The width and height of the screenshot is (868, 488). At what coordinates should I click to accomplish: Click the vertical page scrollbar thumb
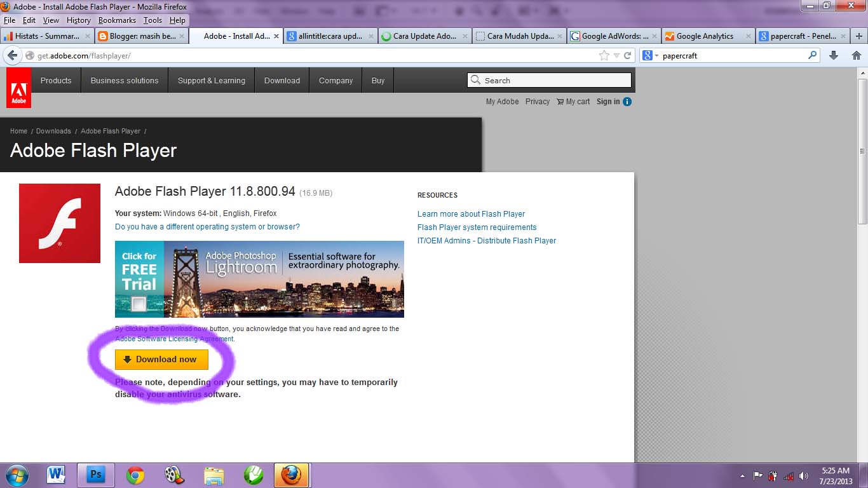coord(862,151)
